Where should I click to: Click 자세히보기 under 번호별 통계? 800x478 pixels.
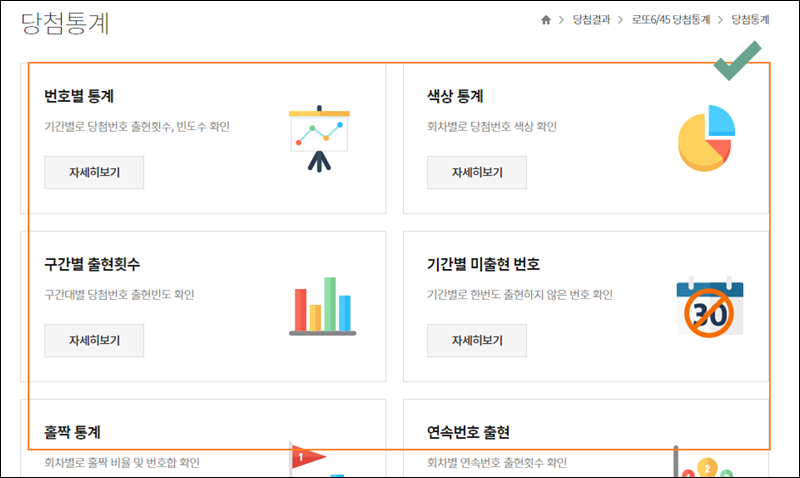(x=94, y=172)
